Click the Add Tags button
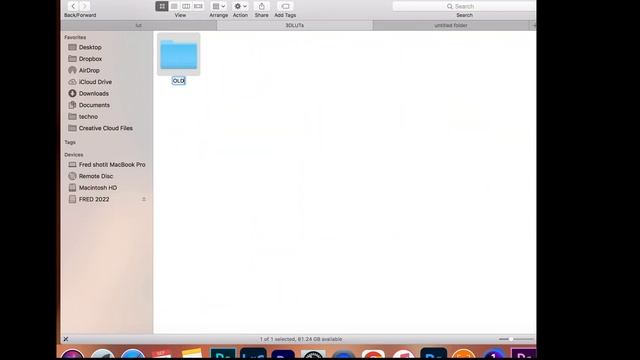 [285, 6]
